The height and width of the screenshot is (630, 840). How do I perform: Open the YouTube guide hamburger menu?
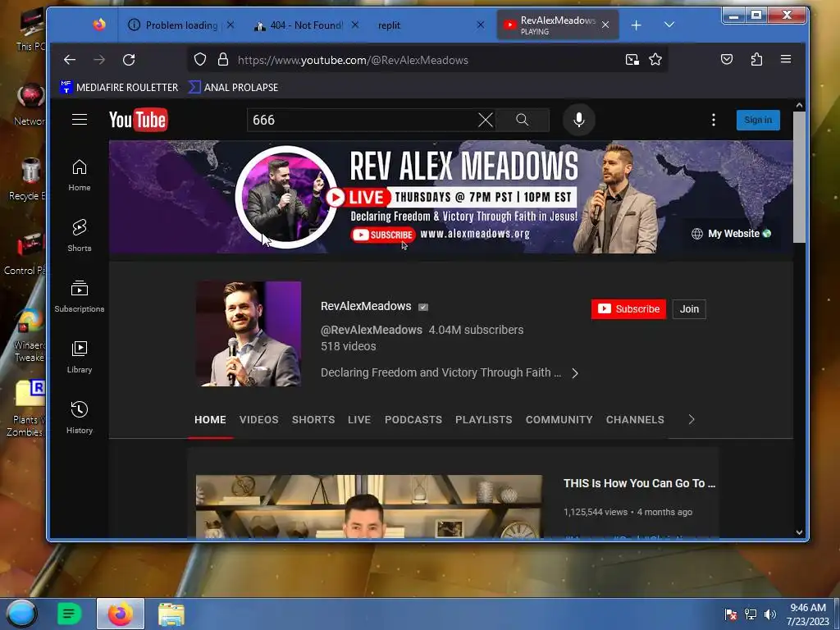[x=80, y=120]
